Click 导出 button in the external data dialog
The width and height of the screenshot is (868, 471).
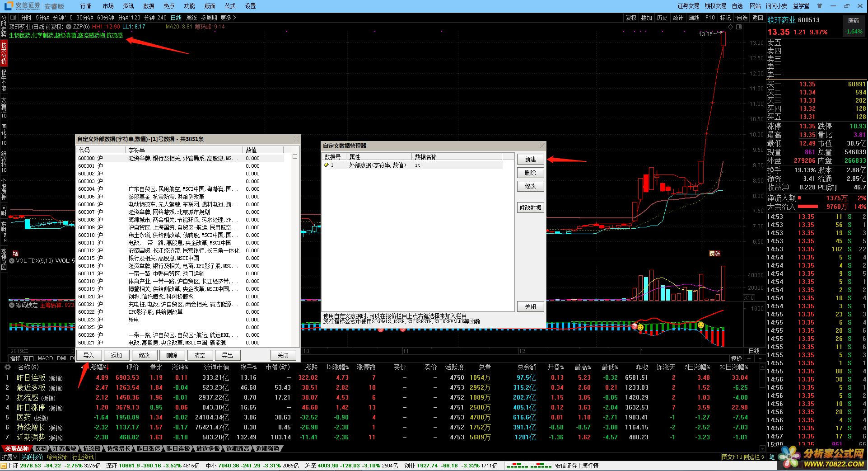pos(228,355)
